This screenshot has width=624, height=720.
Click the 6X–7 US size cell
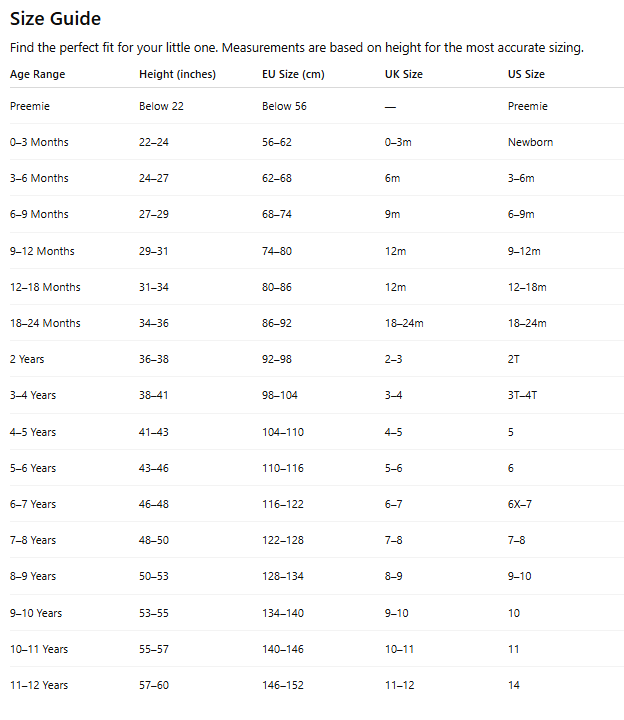pos(520,504)
